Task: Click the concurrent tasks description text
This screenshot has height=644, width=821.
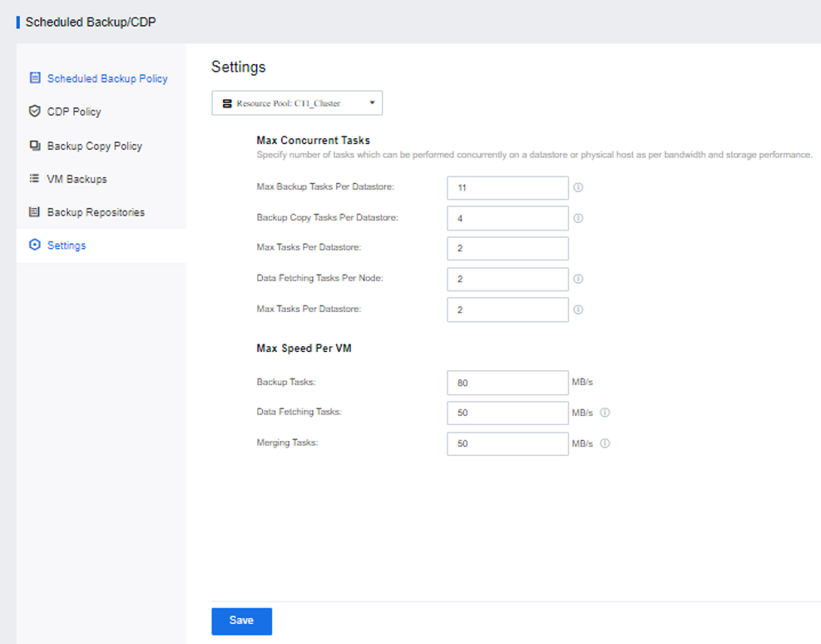Action: (534, 155)
